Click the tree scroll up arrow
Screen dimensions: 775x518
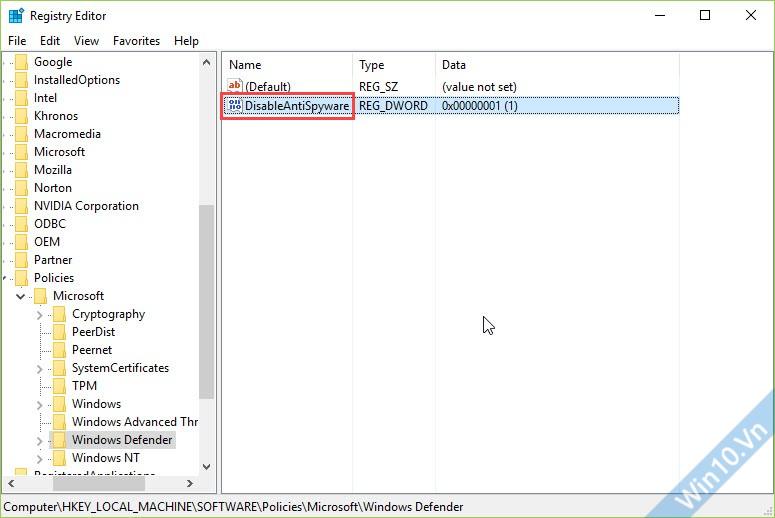[x=207, y=62]
